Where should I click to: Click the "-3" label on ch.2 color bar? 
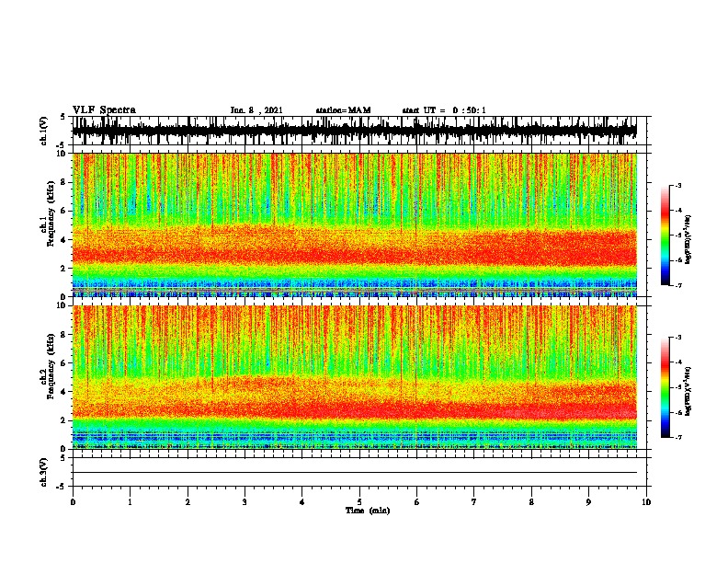click(677, 338)
